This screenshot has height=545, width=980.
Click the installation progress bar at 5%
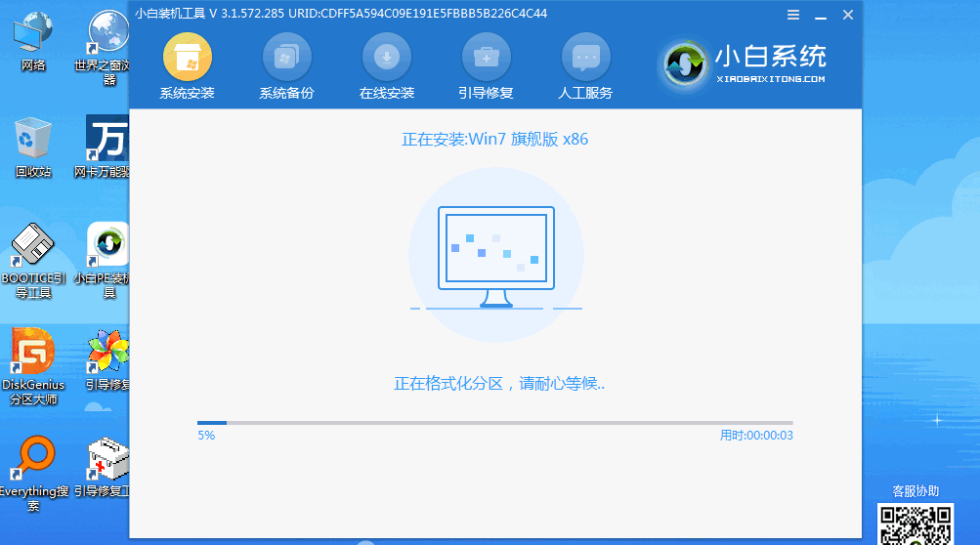click(x=495, y=423)
